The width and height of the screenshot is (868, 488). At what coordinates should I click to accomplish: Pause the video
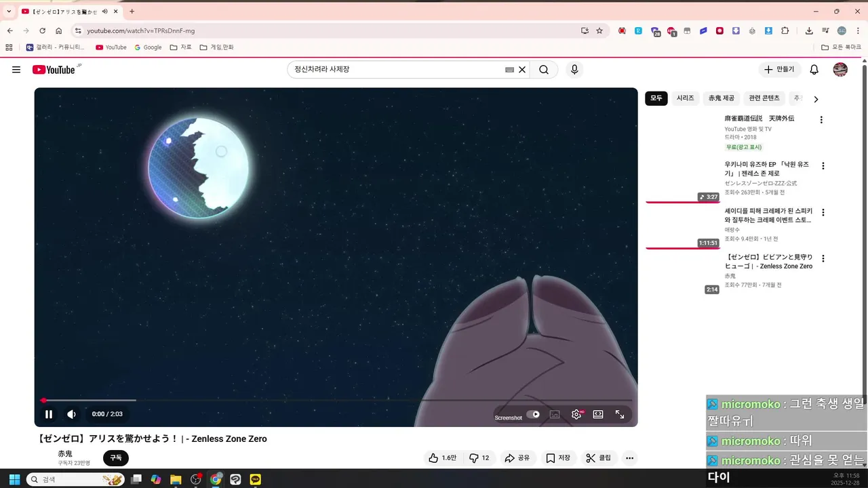[49, 414]
